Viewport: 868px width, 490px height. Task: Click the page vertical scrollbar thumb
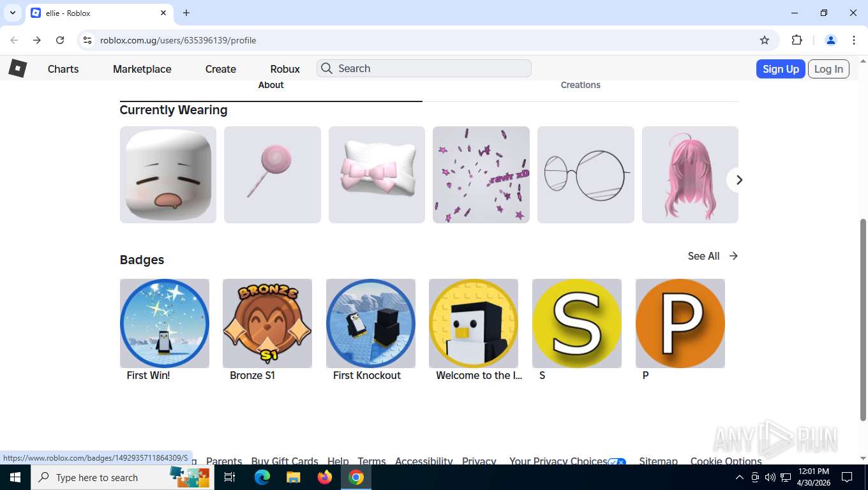pos(864,320)
